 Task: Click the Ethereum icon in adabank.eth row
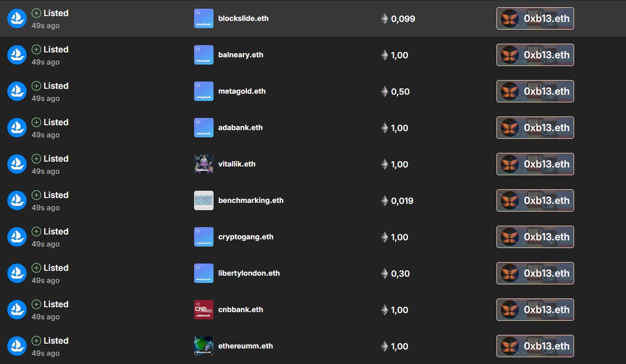point(384,128)
